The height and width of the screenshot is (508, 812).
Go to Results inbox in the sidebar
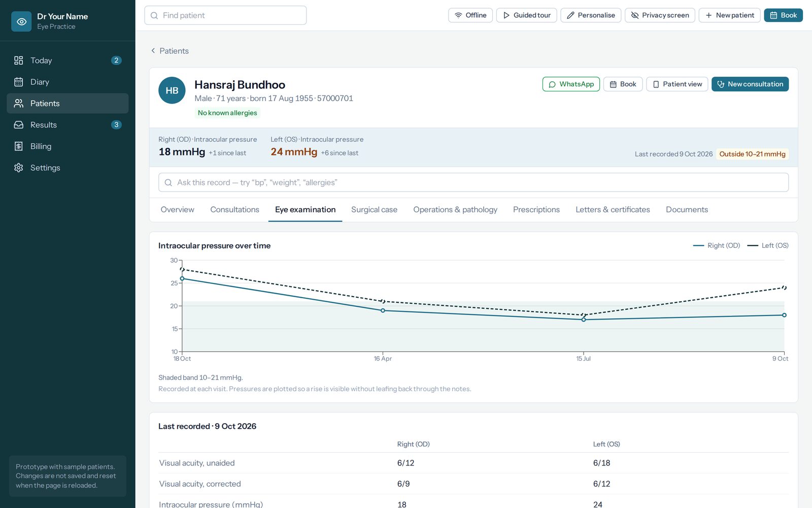coord(67,124)
